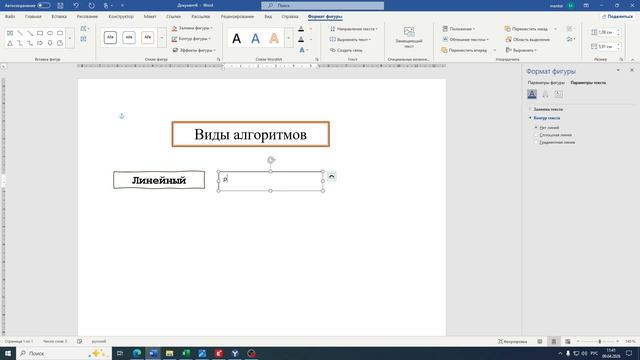Screen dimensions: 640x360
Task: Select the Сплошная линия radio option
Action: point(553,135)
